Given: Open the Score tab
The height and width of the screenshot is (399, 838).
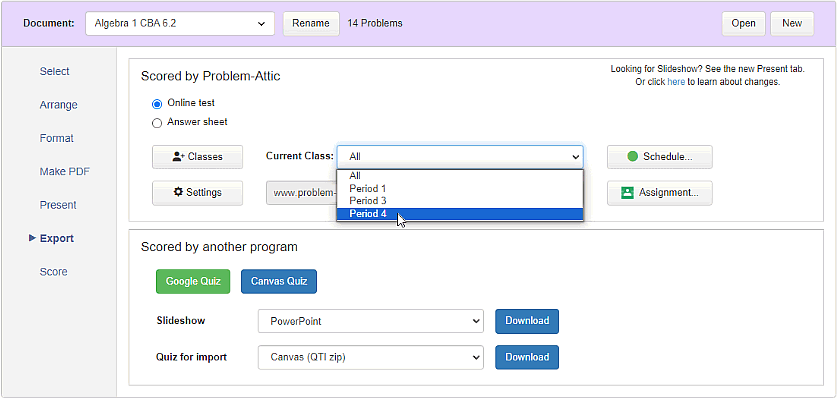Looking at the screenshot, I should pos(53,272).
